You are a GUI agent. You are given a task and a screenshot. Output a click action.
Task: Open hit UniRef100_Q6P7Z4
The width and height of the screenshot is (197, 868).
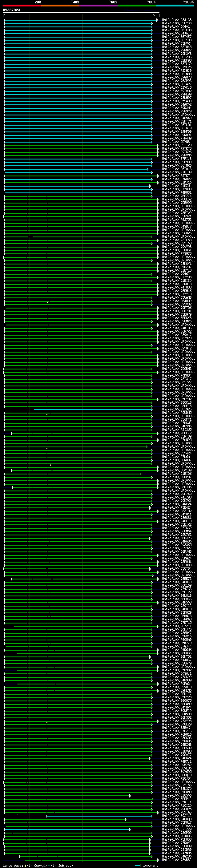point(177,196)
